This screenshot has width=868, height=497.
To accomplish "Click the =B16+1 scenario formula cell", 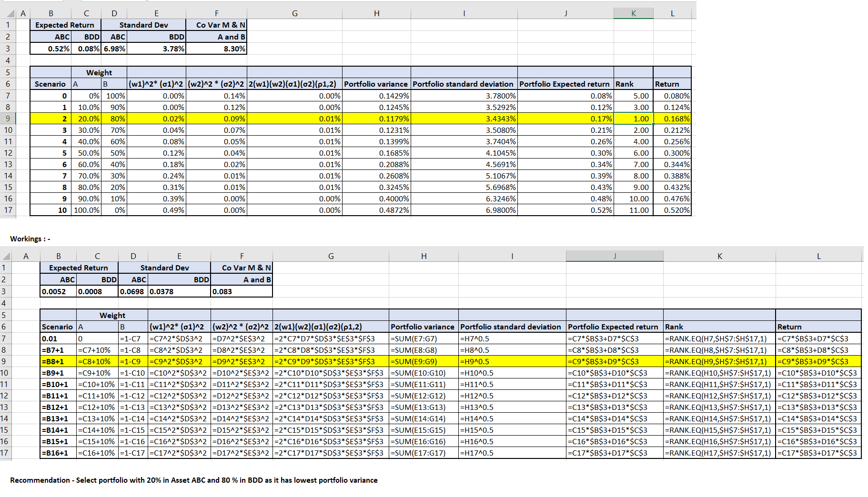I will (58, 453).
